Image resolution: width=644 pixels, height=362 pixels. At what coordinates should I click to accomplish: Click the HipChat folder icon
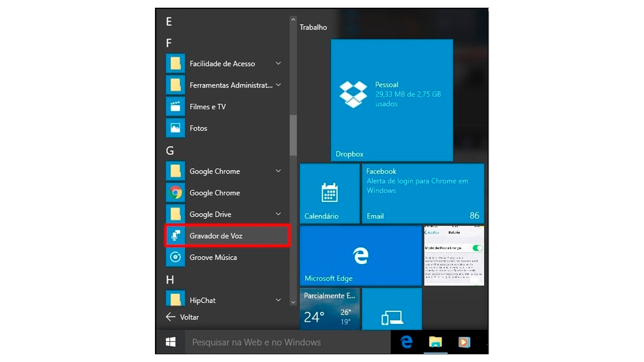point(175,298)
